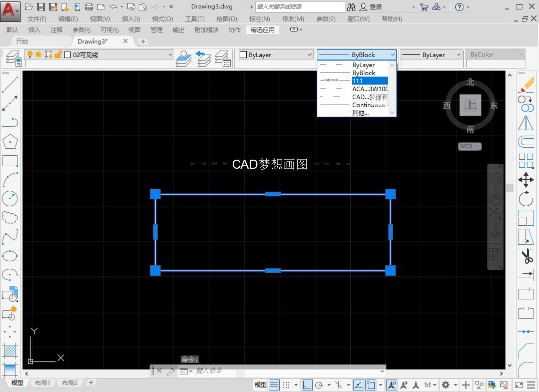Click the Layer Previous icon
539x392 pixels.
203,59
